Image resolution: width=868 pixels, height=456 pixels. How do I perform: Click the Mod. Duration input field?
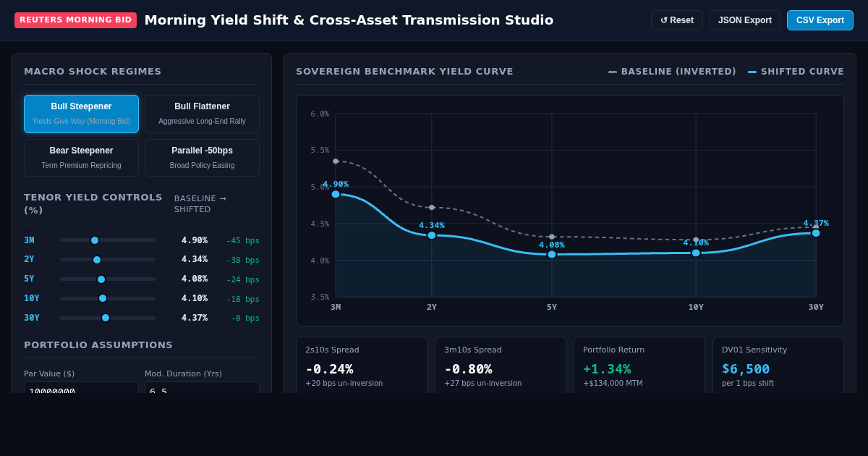tap(202, 388)
